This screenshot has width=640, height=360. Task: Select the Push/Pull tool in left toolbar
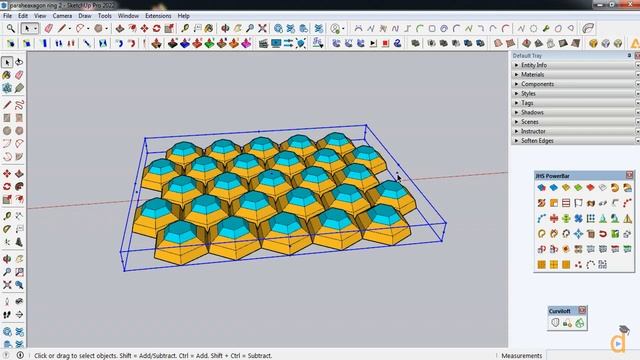click(x=19, y=174)
